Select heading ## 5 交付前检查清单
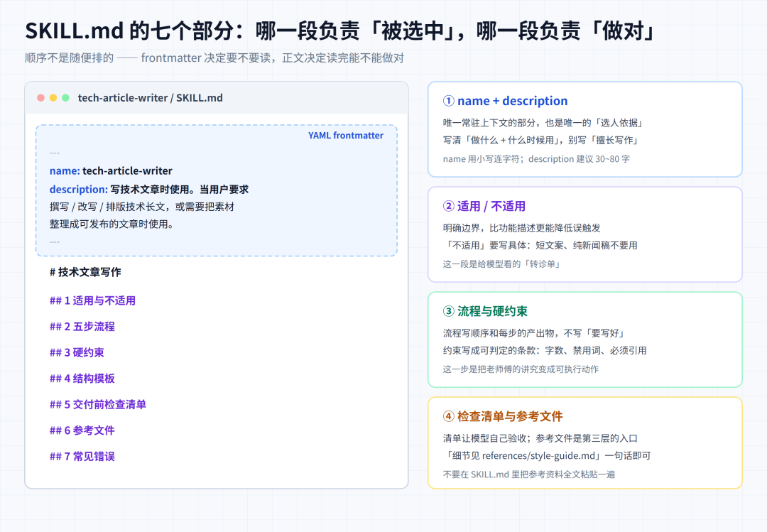The image size is (767, 532). [x=98, y=404]
